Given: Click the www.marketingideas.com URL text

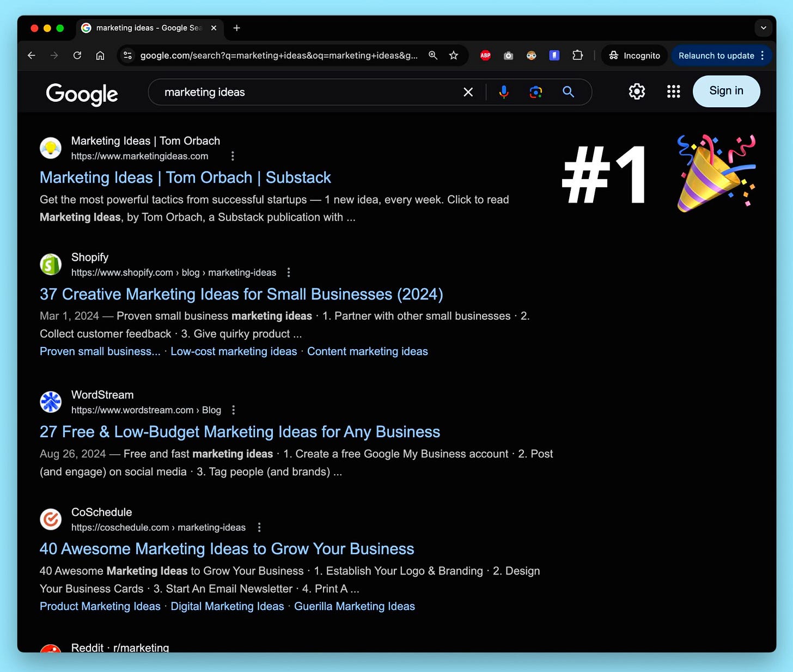Looking at the screenshot, I should pyautogui.click(x=140, y=156).
